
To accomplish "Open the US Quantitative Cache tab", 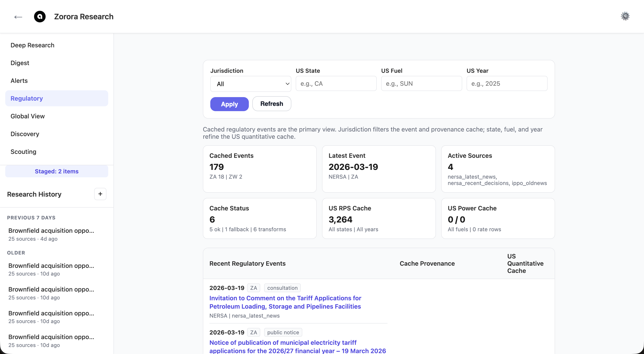I will [x=525, y=263].
